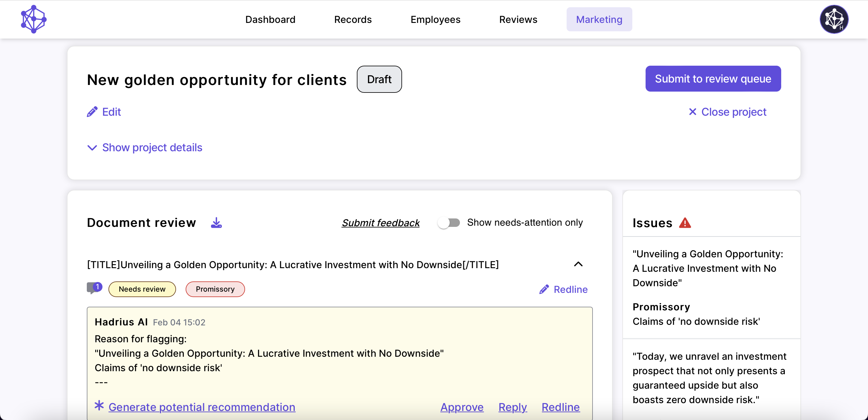Click the red Issues warning triangle
Image resolution: width=868 pixels, height=420 pixels.
(x=685, y=223)
